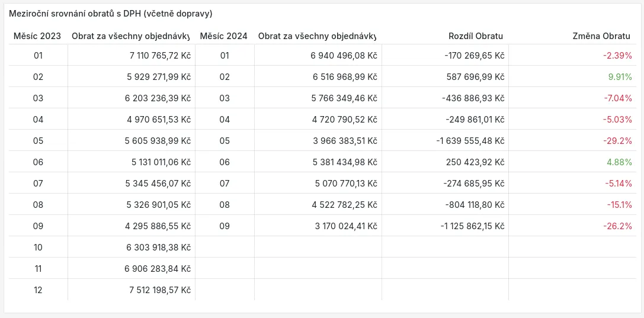644x318 pixels.
Task: Click 'Obrat za všechny objednávky' header beside Měsíc 2023
Action: pos(130,36)
